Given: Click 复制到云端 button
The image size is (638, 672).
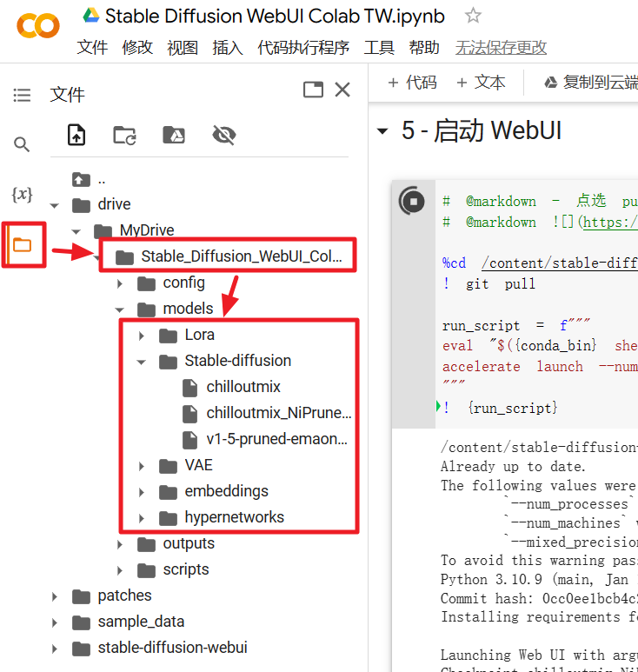Looking at the screenshot, I should tap(589, 83).
